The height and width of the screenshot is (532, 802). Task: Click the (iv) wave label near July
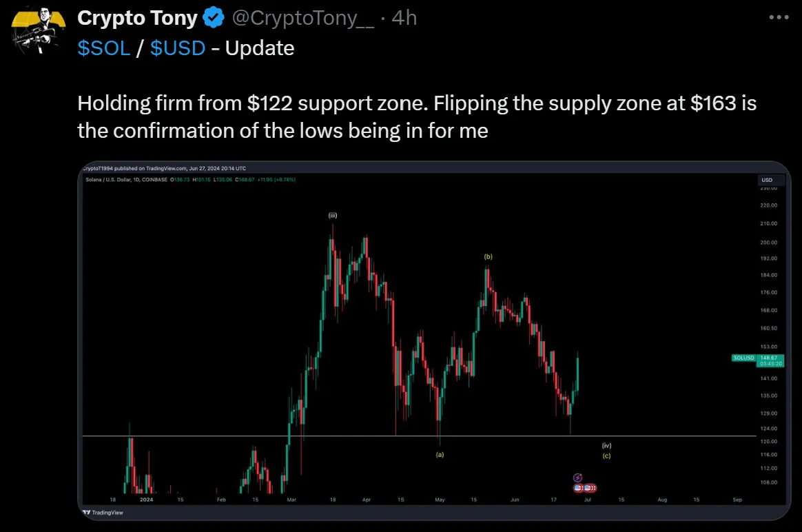(x=606, y=446)
